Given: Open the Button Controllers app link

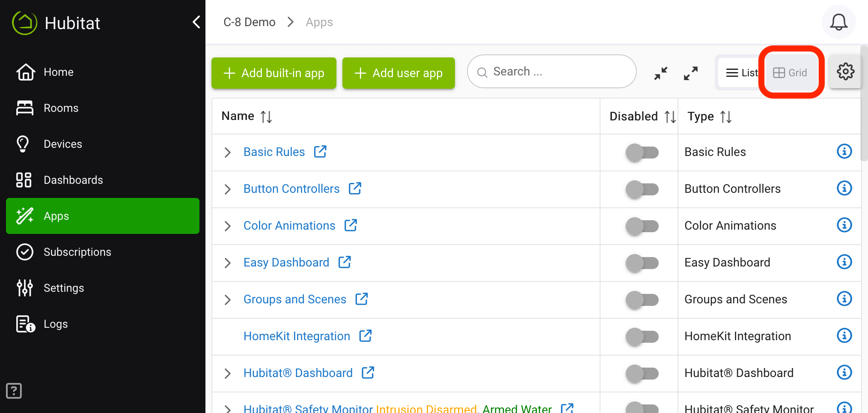Looking at the screenshot, I should click(291, 189).
